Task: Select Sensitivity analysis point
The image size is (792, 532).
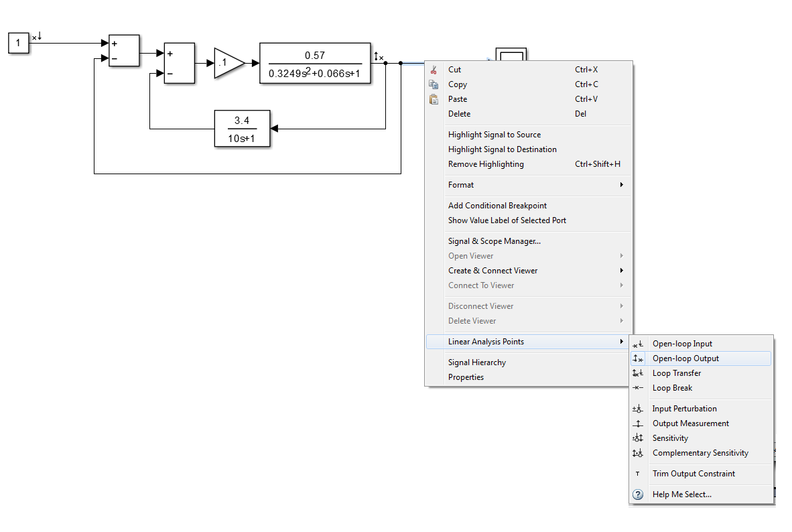Action: click(x=701, y=438)
